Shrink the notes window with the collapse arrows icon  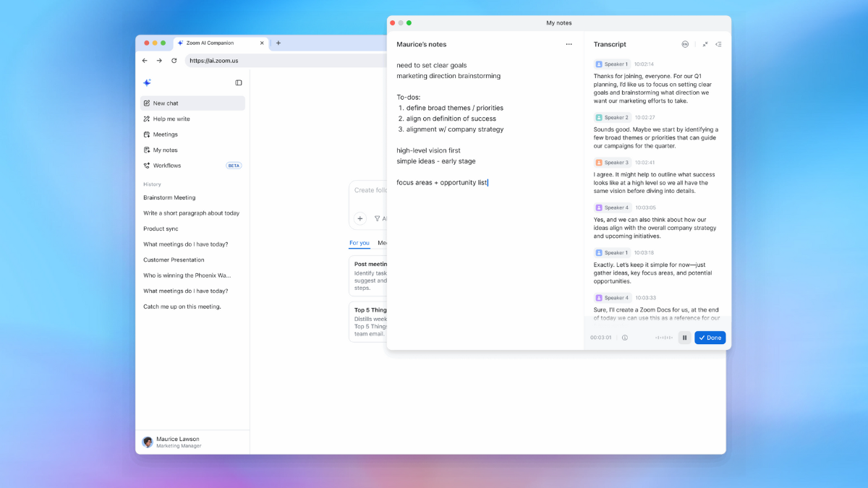pos(705,45)
